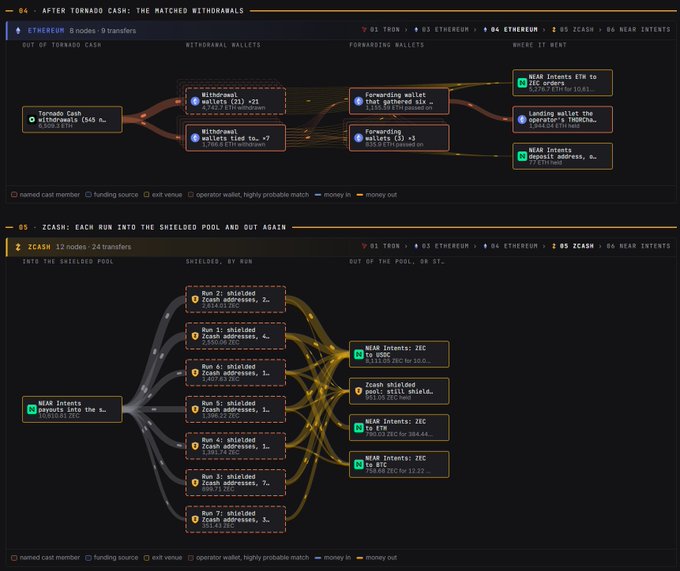Open '03 ETHEREUM' in the Zcash panel breadcrumb
The width and height of the screenshot is (680, 571).
tap(441, 246)
